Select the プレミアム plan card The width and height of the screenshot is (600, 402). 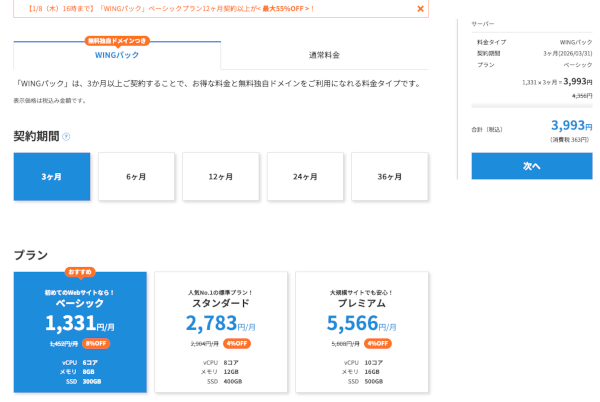pyautogui.click(x=362, y=332)
